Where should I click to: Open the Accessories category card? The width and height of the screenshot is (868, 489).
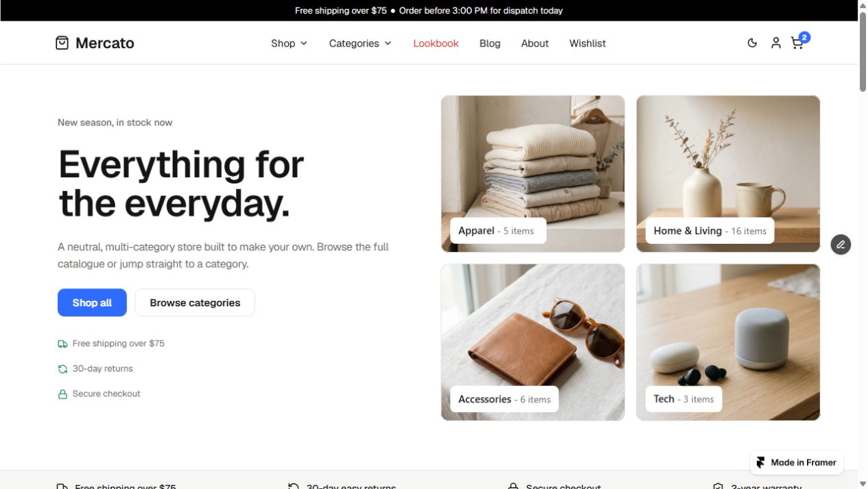[533, 342]
